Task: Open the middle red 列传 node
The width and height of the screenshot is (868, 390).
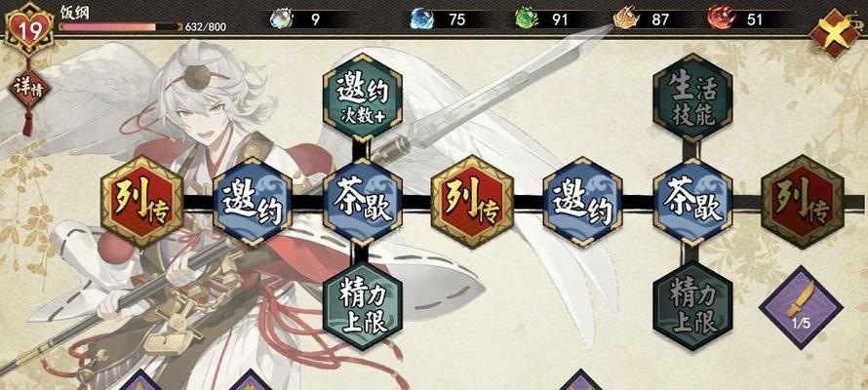Action: coord(472,202)
